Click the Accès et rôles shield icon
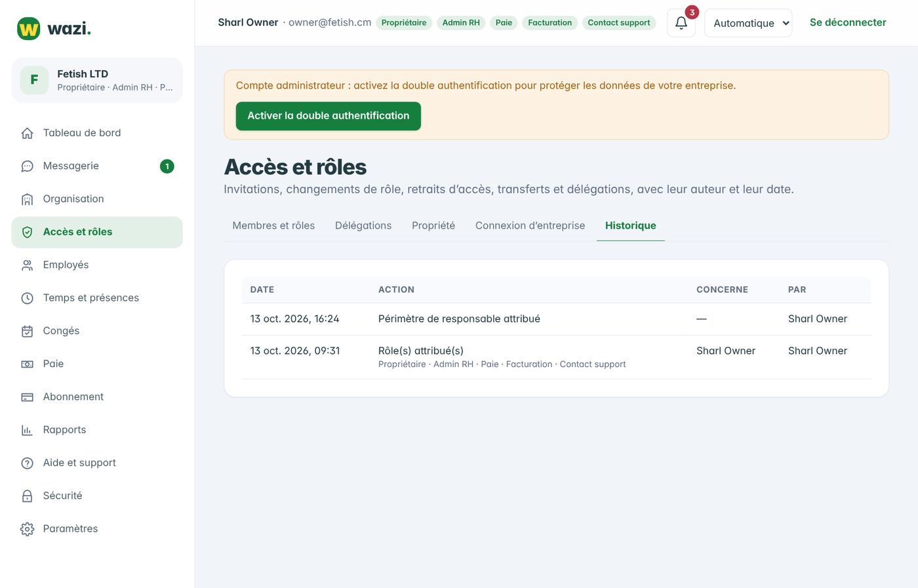Screen dimensions: 918x588 (27, 232)
